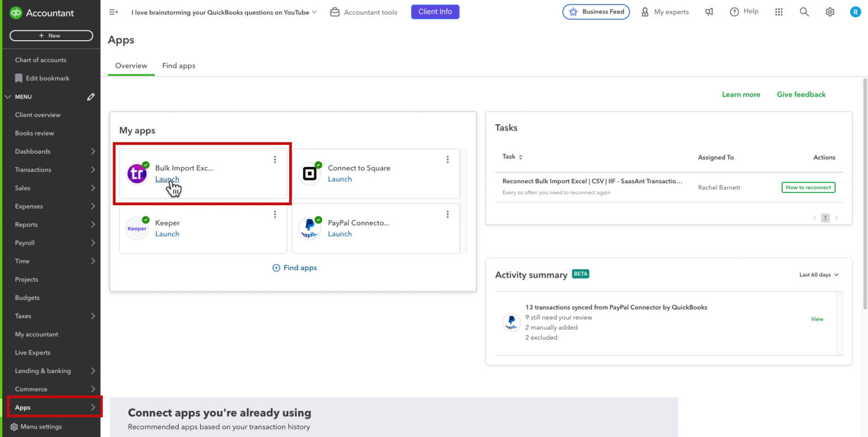868x437 pixels.
Task: Open three-dot menu for Bulk Import Excel
Action: pyautogui.click(x=275, y=159)
